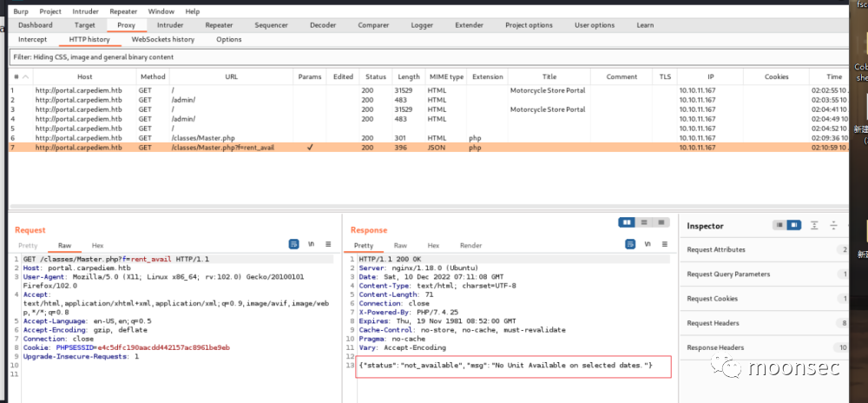This screenshot has height=403, width=868.
Task: Switch to the Comparer tab
Action: pos(373,25)
